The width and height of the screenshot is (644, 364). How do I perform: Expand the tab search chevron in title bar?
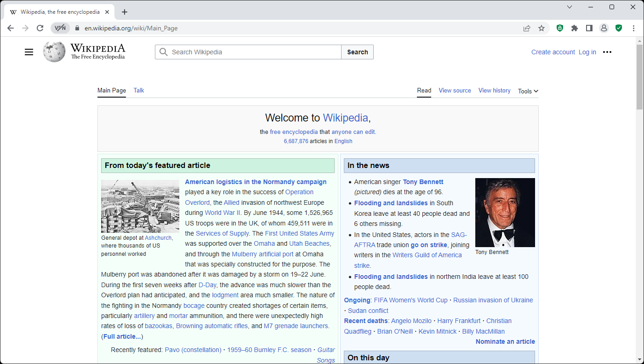[x=570, y=7]
